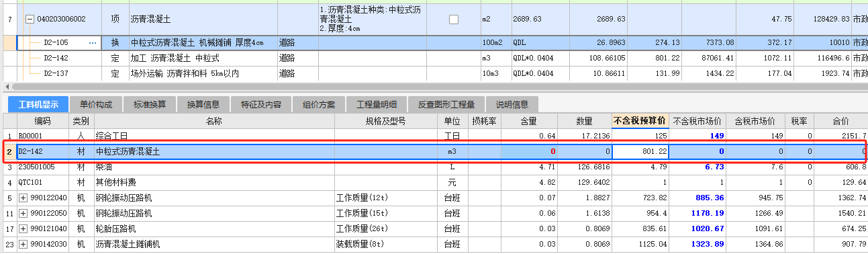The height and width of the screenshot is (254, 868).
Task: Click the 不含税市场价 column header
Action: point(697,122)
